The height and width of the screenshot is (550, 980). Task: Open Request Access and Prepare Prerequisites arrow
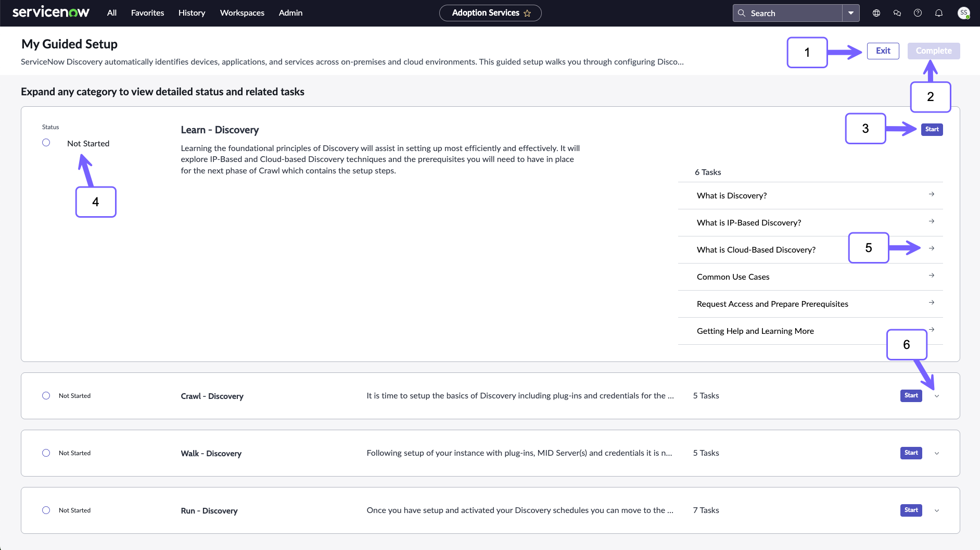point(932,303)
